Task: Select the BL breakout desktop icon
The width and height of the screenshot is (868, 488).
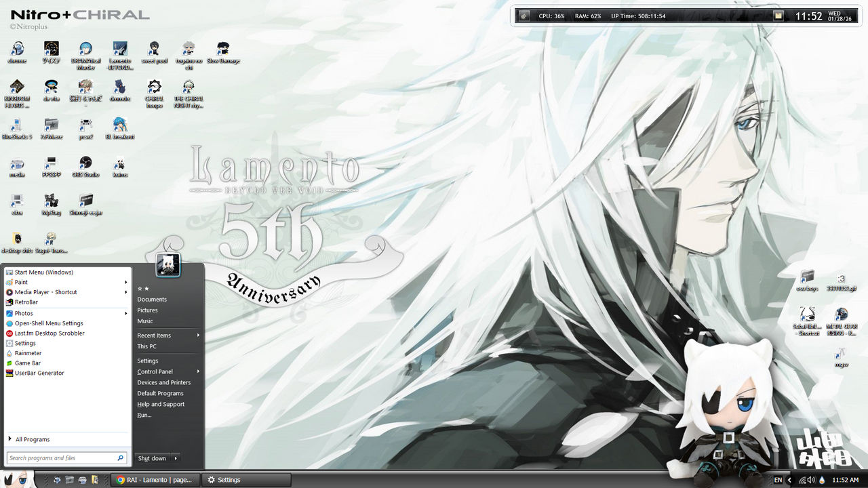Action: (x=120, y=128)
